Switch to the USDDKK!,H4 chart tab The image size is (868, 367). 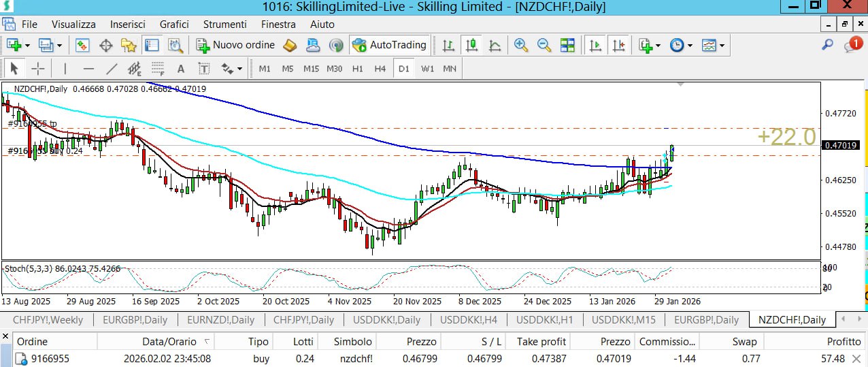[469, 319]
